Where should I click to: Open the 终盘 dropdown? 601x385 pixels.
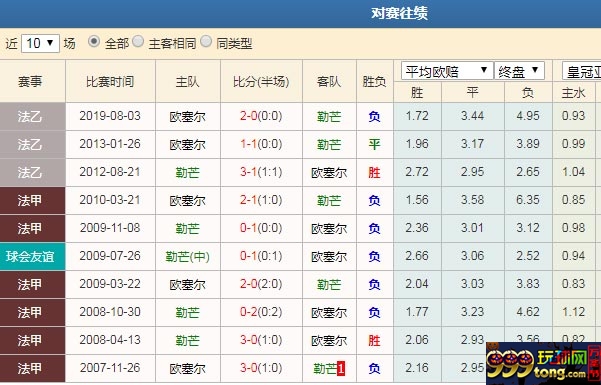pyautogui.click(x=519, y=71)
